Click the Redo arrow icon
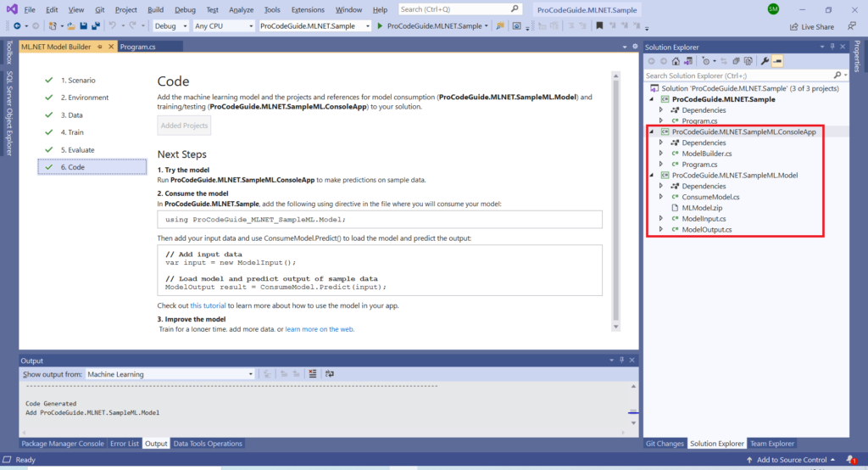 [x=133, y=25]
